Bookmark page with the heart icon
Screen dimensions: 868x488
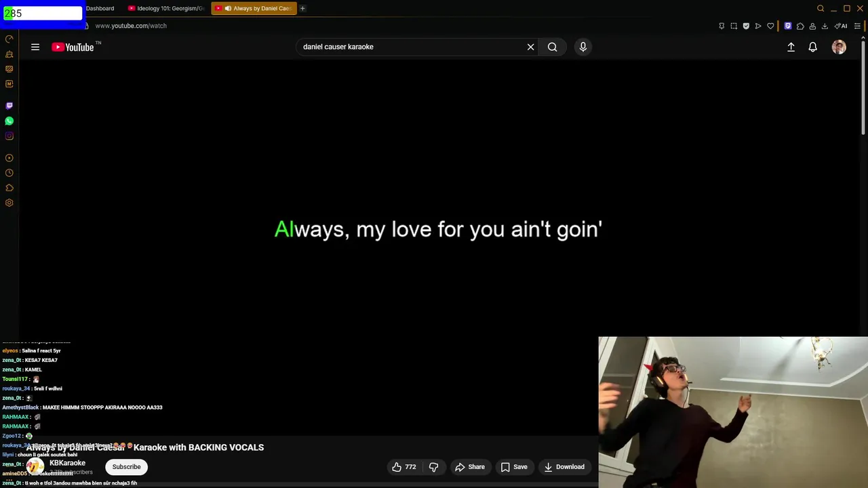click(x=770, y=26)
